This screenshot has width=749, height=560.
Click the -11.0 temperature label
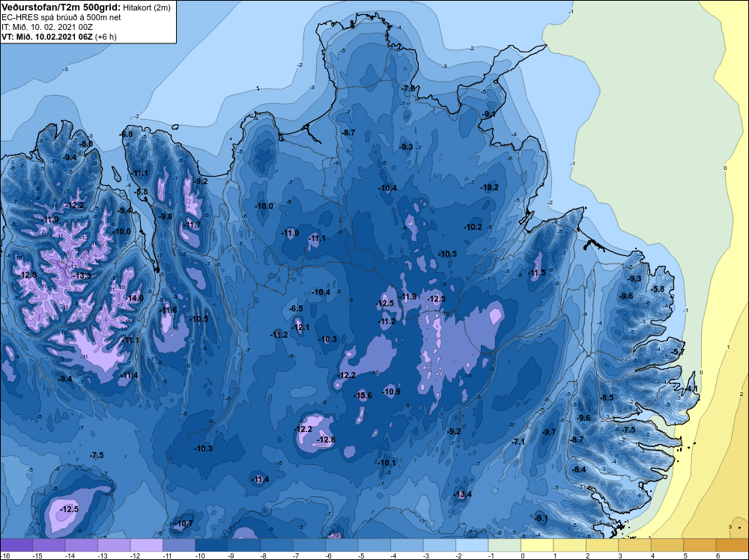click(x=290, y=233)
